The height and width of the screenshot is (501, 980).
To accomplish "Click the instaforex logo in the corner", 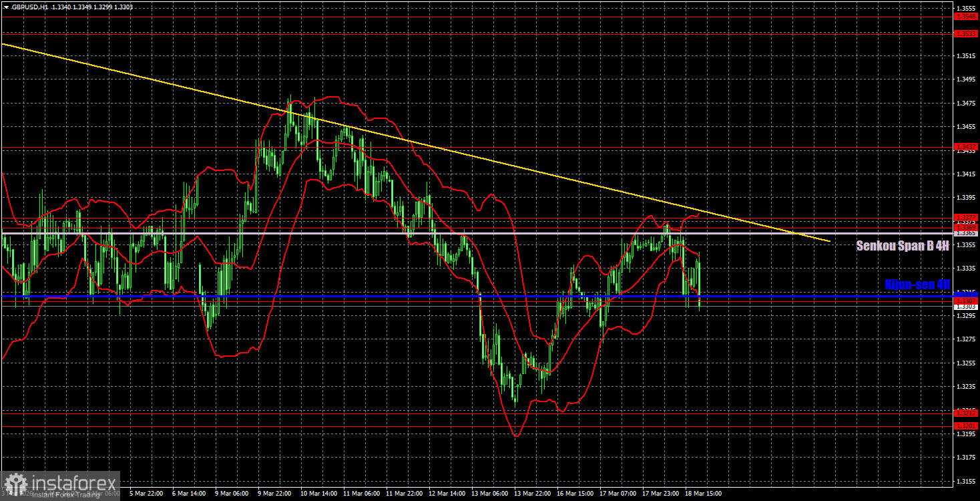I will 60,485.
